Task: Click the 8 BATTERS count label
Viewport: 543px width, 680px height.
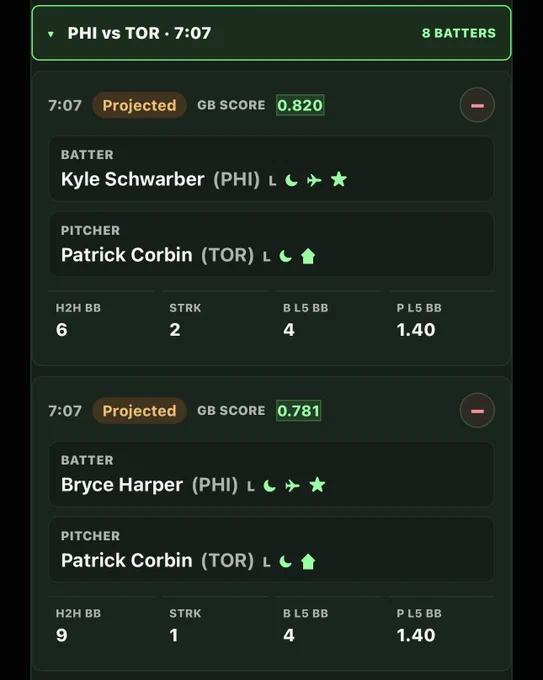Action: pyautogui.click(x=458, y=33)
